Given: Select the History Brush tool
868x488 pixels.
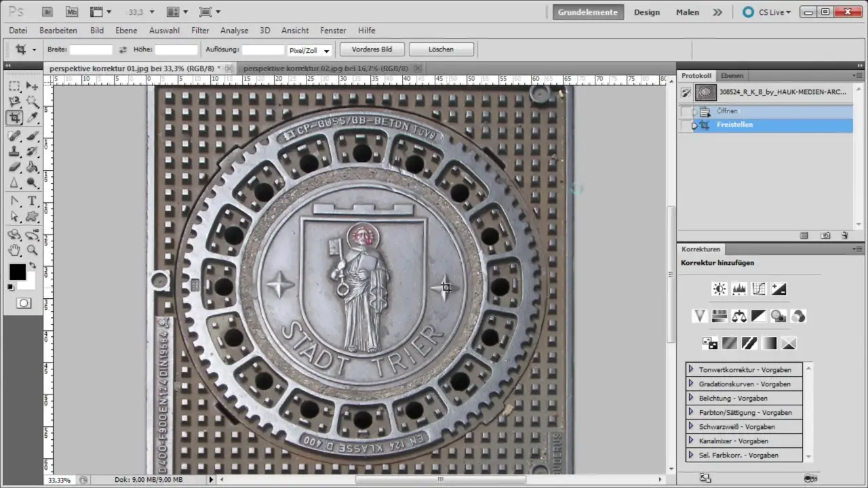Looking at the screenshot, I should pos(32,152).
